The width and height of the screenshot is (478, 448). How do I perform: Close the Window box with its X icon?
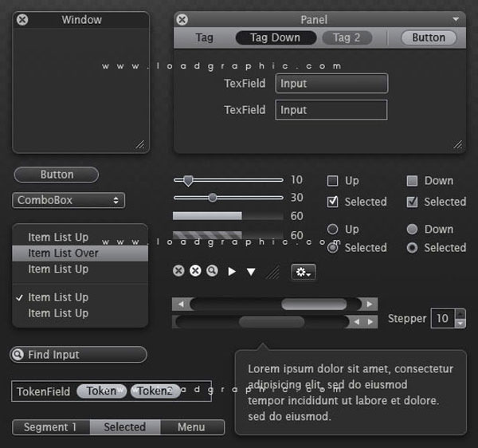[22, 20]
